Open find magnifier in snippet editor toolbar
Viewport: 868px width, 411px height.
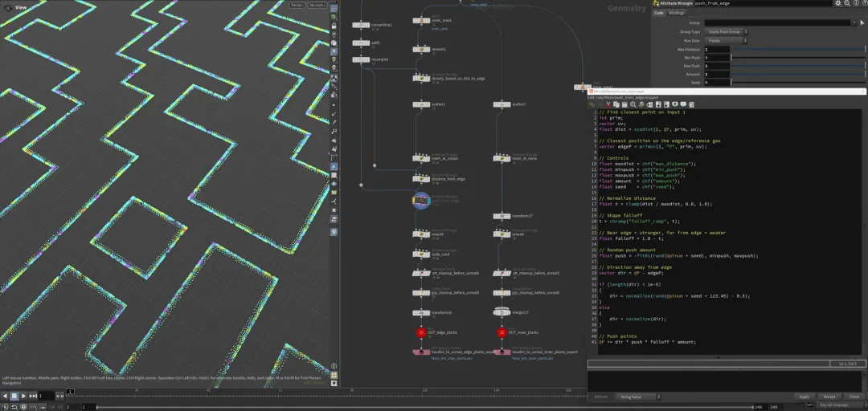pyautogui.click(x=633, y=104)
